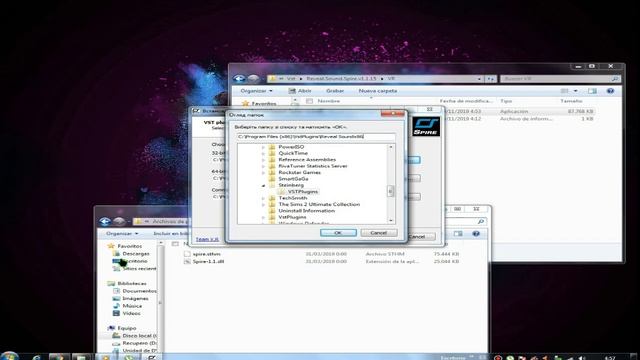The height and width of the screenshot is (360, 640).
Task: Go forward in the upper Explorer window
Action: point(253,78)
